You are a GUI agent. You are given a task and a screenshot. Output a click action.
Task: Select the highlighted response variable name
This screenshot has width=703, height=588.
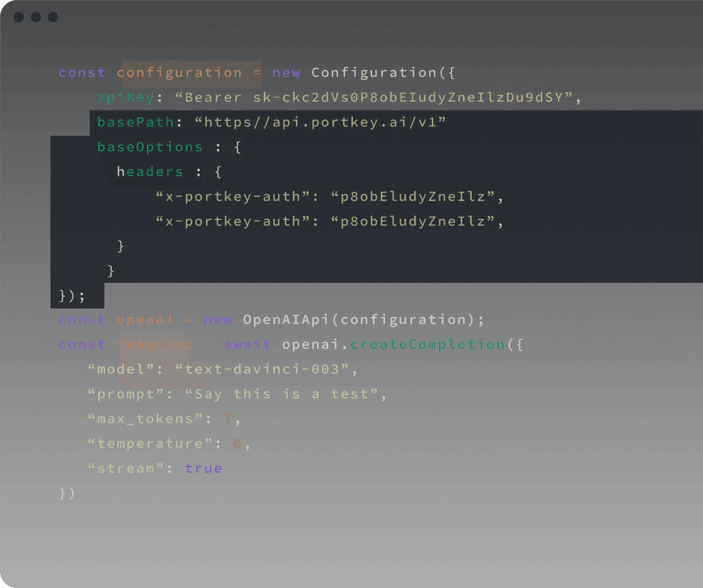coord(155,344)
